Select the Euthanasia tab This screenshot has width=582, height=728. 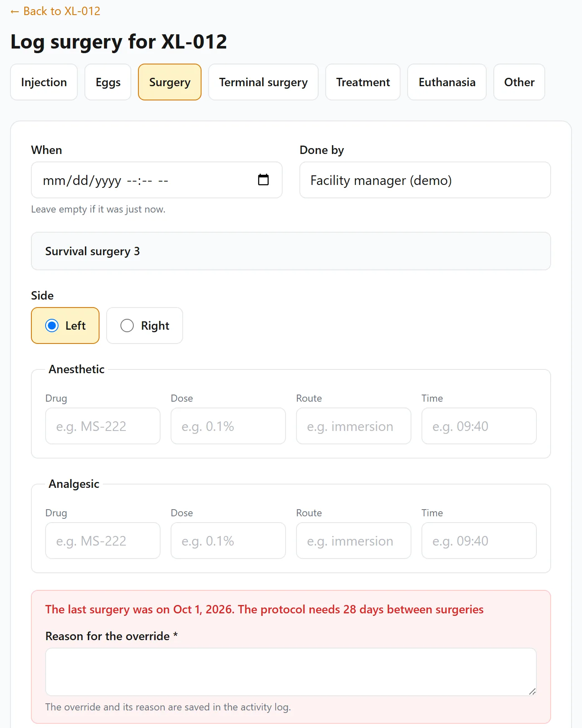[x=447, y=82]
